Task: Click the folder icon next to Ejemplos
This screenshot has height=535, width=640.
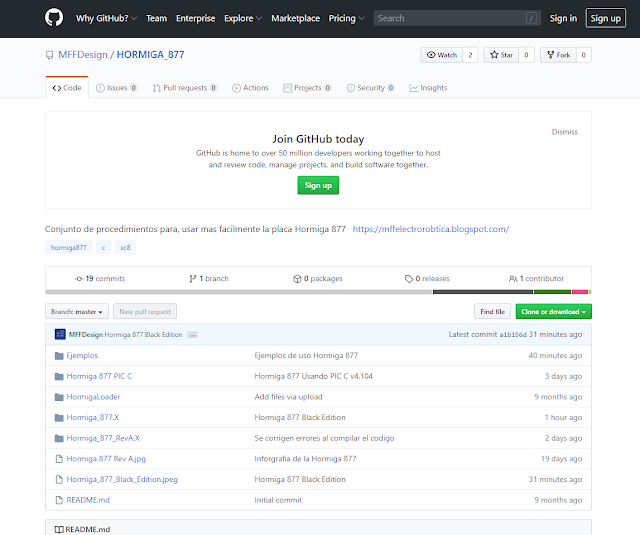Action: [x=59, y=355]
